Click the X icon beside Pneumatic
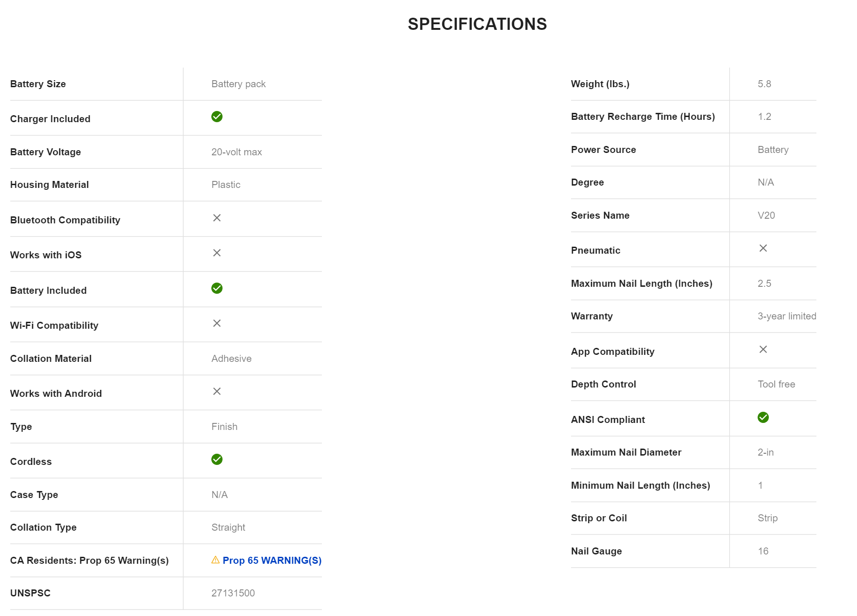857x616 pixels. pos(763,248)
